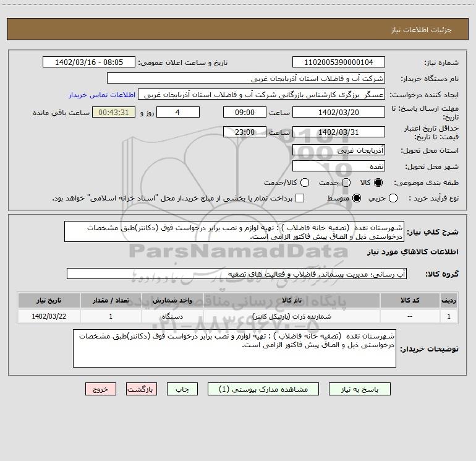Screen dimensions: 476x461
Task: Click the چاپ button
Action: [182, 389]
